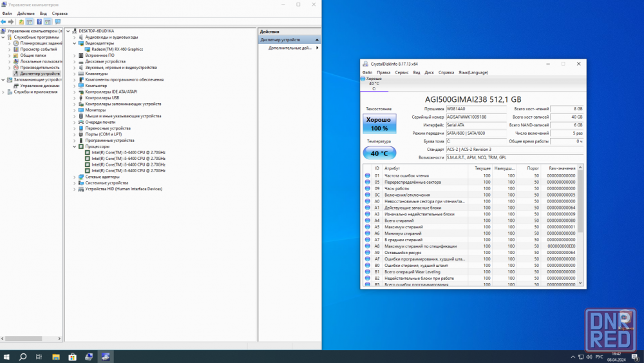
Task: Expand the Дисковые устройства category
Action: [75, 61]
